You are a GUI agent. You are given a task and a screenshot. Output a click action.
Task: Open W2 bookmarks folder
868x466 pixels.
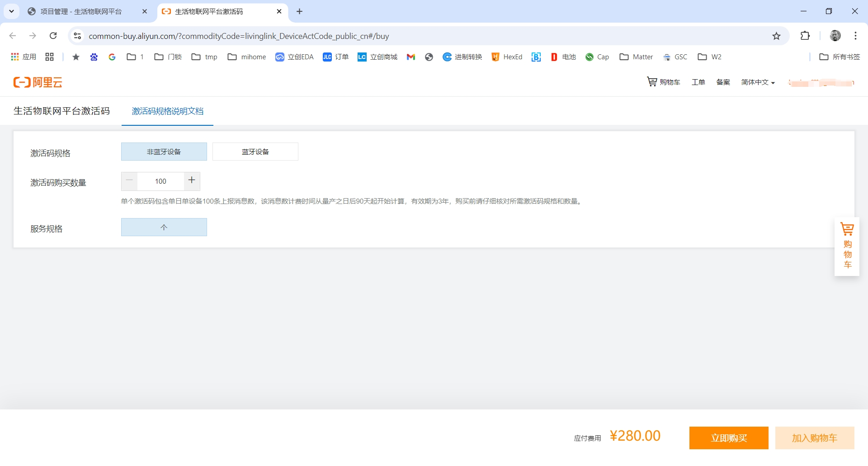(710, 57)
